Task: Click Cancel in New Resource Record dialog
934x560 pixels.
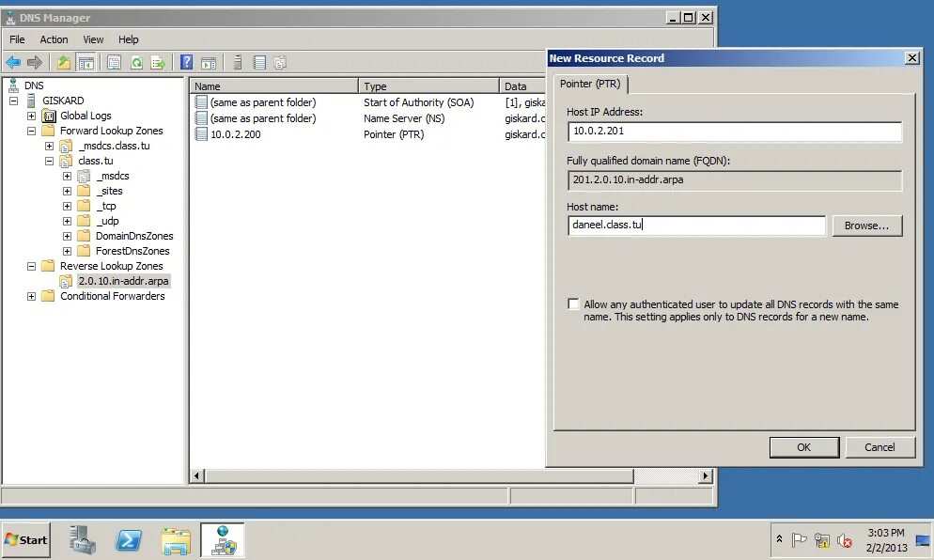Action: pos(880,447)
